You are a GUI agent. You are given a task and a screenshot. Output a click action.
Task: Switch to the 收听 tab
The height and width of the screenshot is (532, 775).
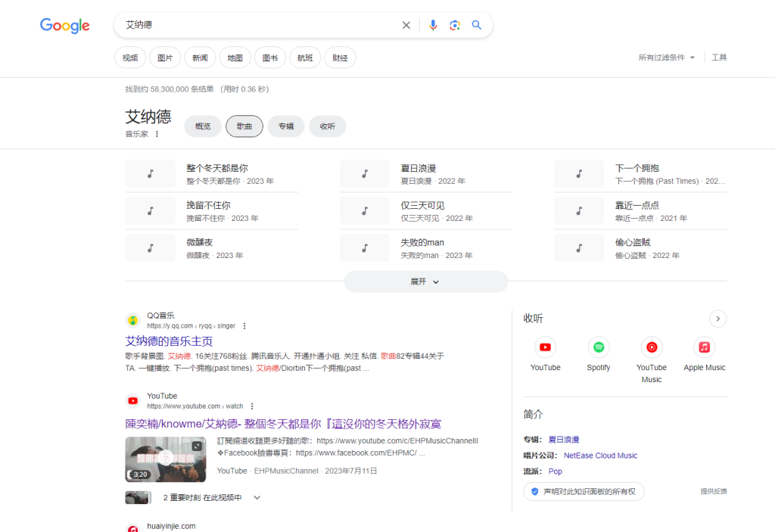tap(327, 126)
